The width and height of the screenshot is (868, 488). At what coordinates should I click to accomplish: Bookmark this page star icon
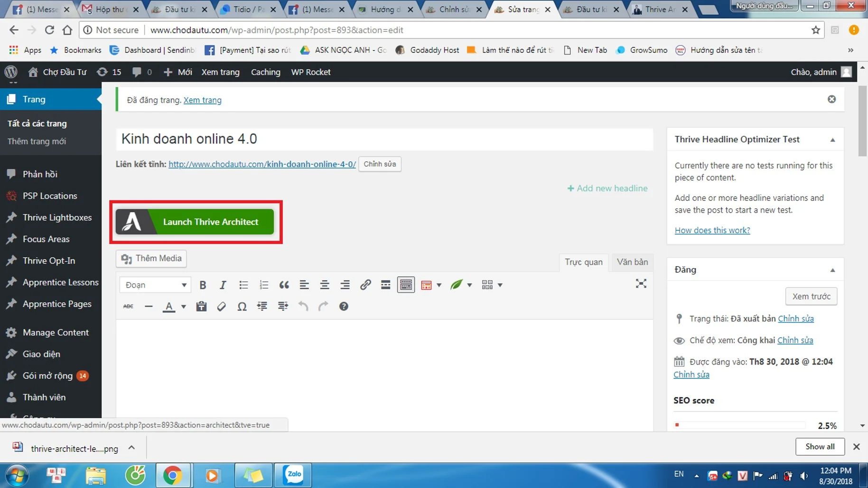(x=816, y=30)
